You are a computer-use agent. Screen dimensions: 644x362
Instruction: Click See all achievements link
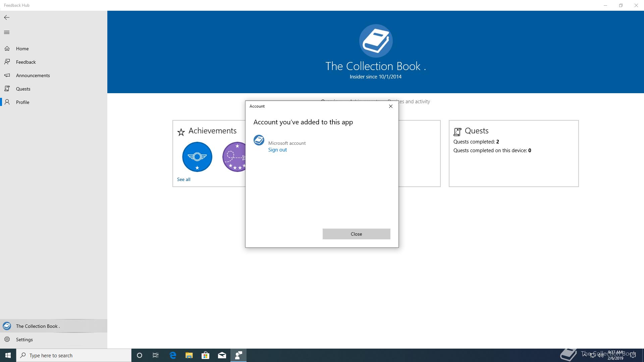tap(183, 179)
